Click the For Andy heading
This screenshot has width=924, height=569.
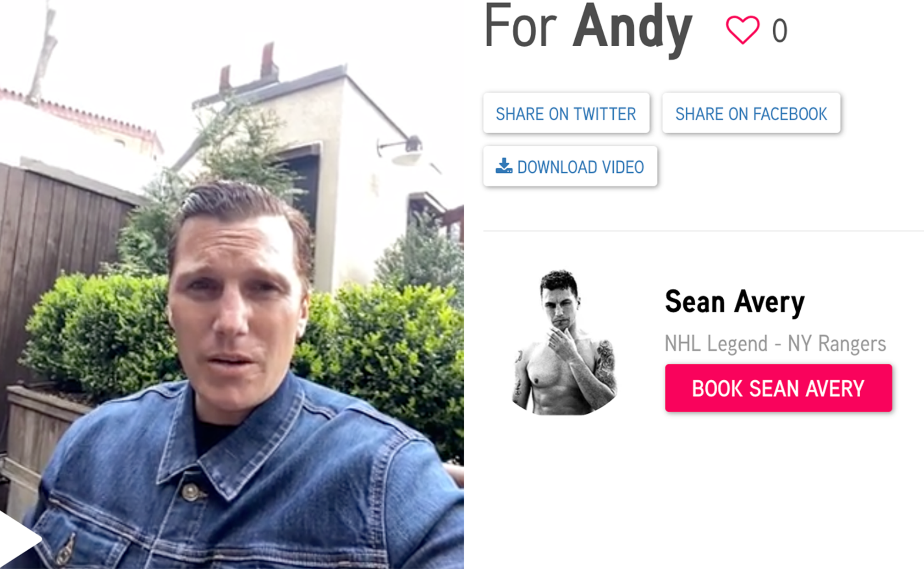588,28
